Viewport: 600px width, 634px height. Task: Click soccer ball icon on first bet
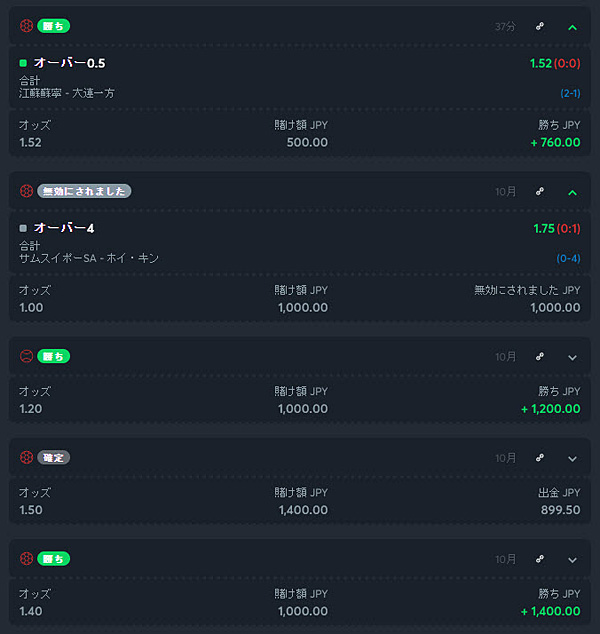click(26, 26)
